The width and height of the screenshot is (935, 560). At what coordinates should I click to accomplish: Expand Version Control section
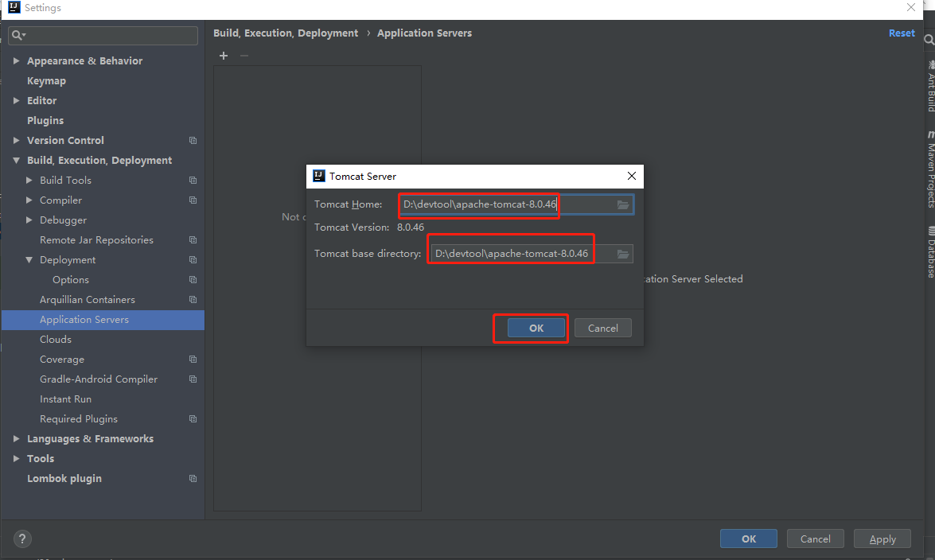pyautogui.click(x=16, y=141)
